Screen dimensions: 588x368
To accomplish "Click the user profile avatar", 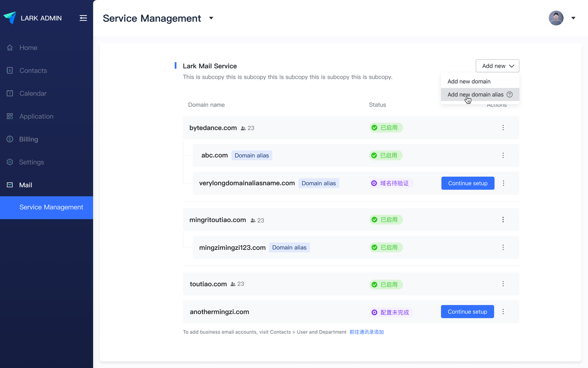I will pyautogui.click(x=556, y=18).
